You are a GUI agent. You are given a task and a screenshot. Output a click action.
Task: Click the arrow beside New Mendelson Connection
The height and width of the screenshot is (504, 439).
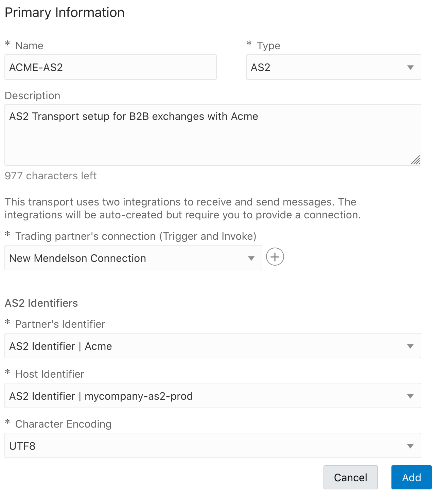pos(251,258)
